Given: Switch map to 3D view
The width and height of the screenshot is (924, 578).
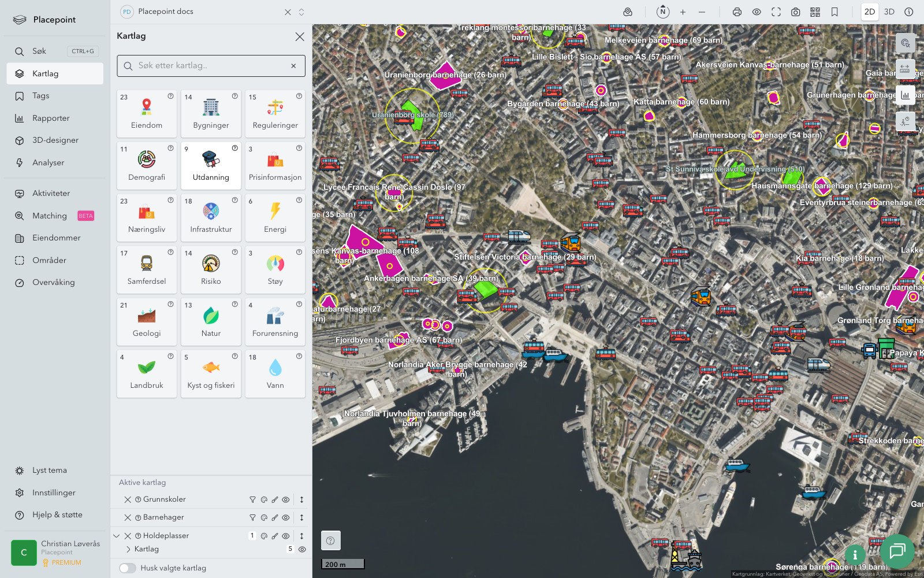Looking at the screenshot, I should (889, 12).
